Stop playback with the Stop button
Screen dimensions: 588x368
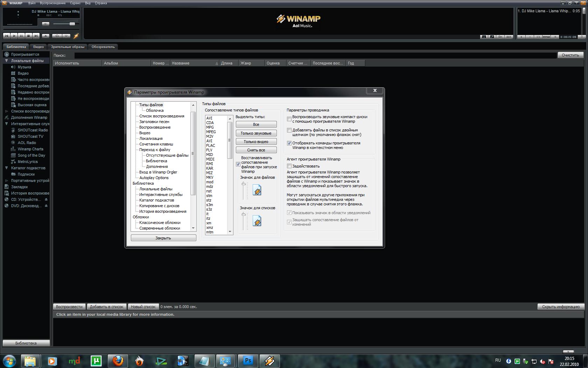pos(29,36)
